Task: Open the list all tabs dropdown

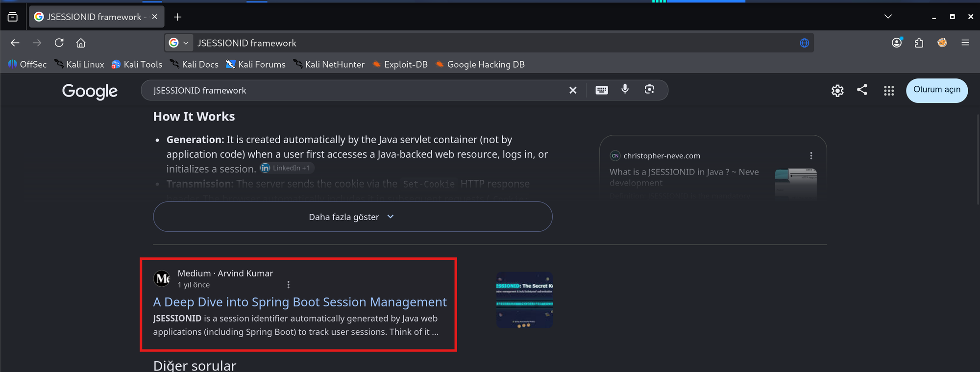Action: coord(888,17)
